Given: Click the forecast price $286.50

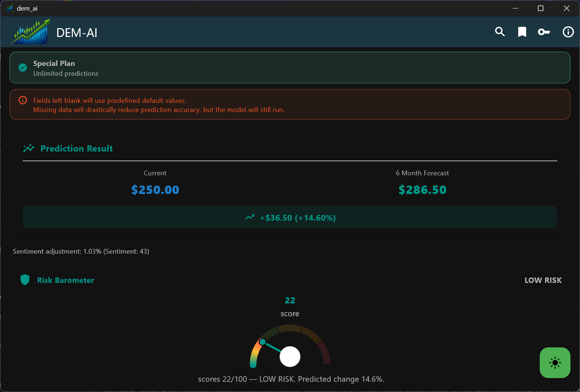Looking at the screenshot, I should [x=423, y=190].
